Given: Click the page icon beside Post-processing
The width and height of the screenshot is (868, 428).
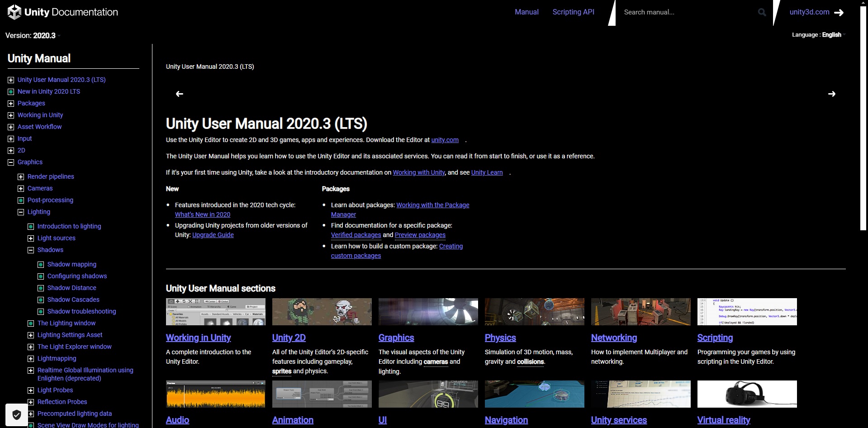Looking at the screenshot, I should tap(21, 200).
